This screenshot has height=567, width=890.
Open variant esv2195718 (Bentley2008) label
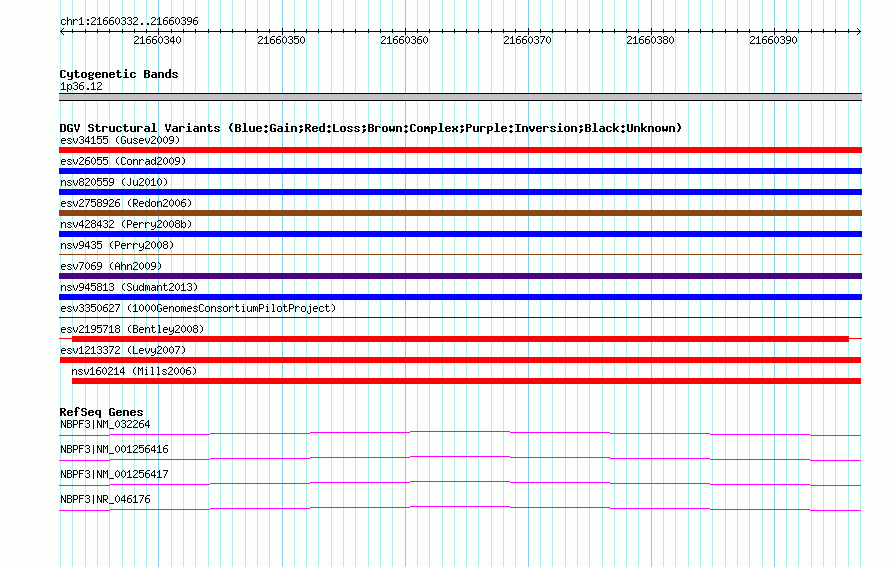[x=132, y=329]
